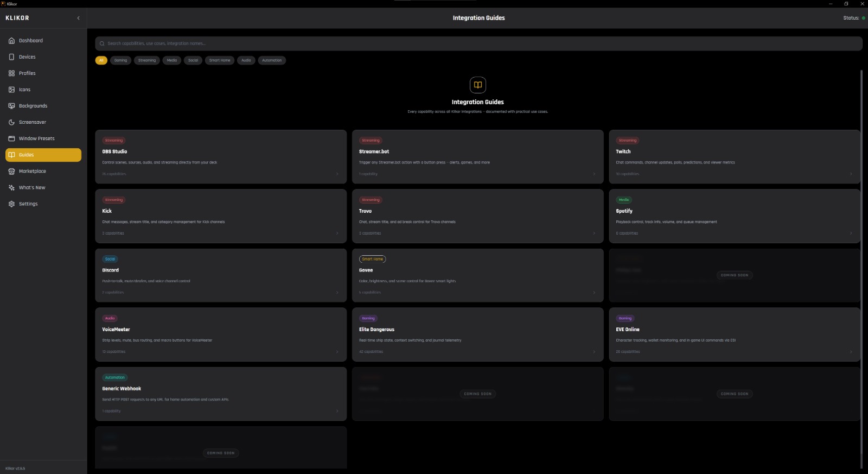Open the Streamer.bot guide card

pyautogui.click(x=477, y=156)
